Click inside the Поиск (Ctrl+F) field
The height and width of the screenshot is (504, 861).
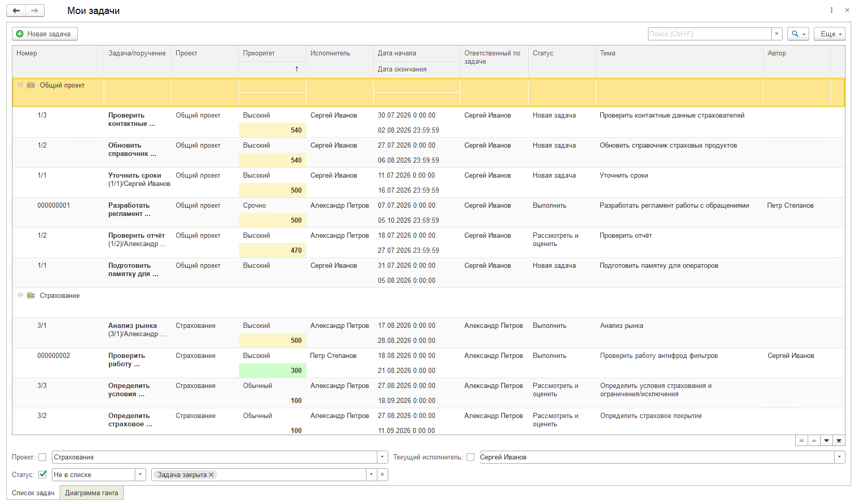coord(710,34)
